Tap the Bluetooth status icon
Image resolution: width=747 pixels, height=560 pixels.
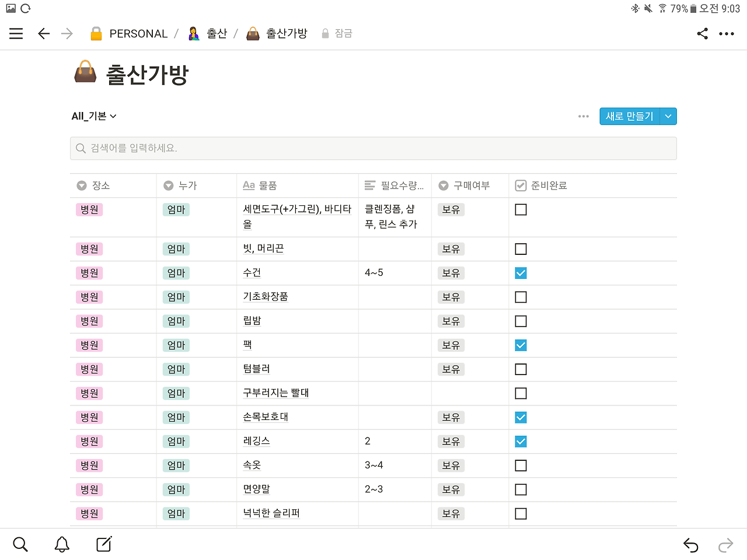point(635,8)
